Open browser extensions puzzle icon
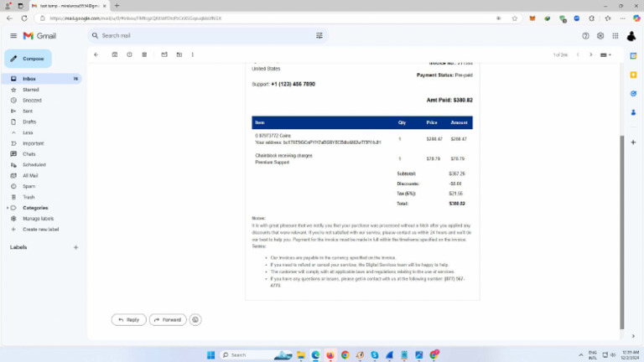The width and height of the screenshot is (644, 362). coord(591,18)
